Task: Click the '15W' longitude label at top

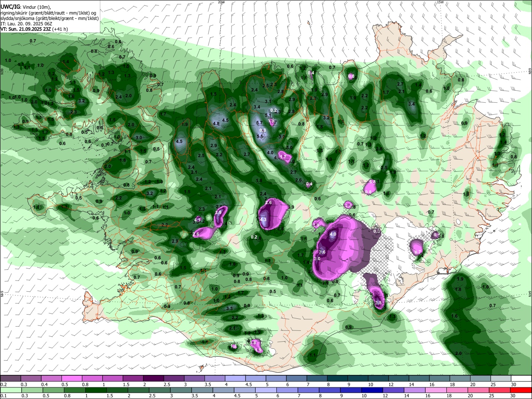Action: pos(440,2)
